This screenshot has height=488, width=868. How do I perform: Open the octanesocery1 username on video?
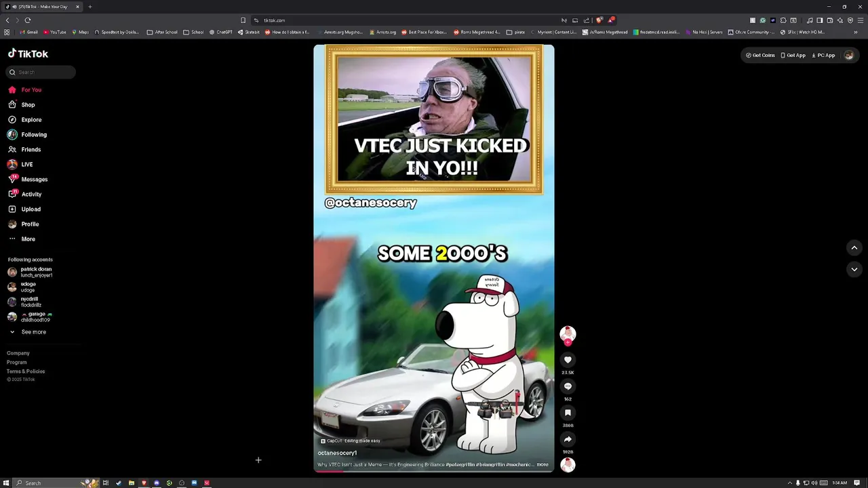tap(337, 453)
